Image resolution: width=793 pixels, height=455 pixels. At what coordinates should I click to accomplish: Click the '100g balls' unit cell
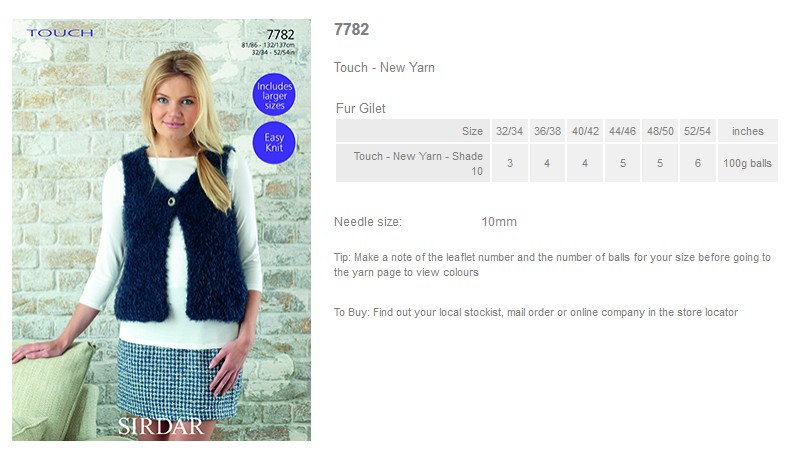click(747, 163)
